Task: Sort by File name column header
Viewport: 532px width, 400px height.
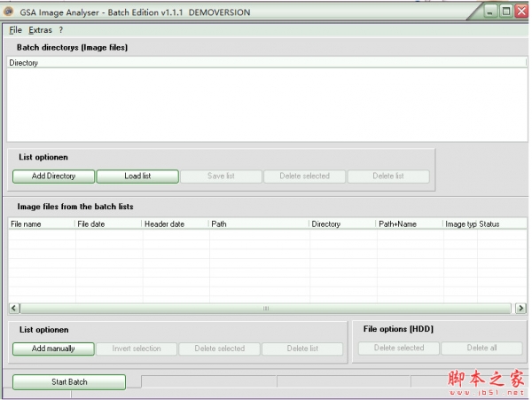Action: click(x=42, y=224)
